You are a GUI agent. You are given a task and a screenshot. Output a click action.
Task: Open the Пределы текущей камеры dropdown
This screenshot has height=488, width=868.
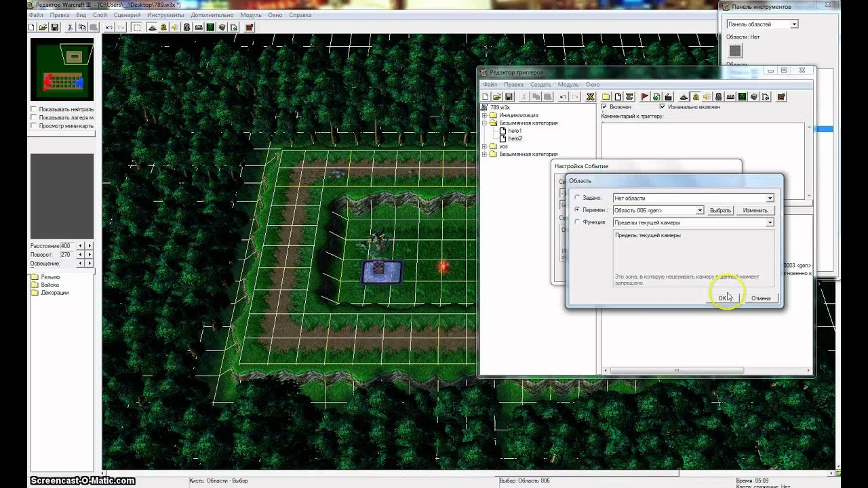coord(693,222)
